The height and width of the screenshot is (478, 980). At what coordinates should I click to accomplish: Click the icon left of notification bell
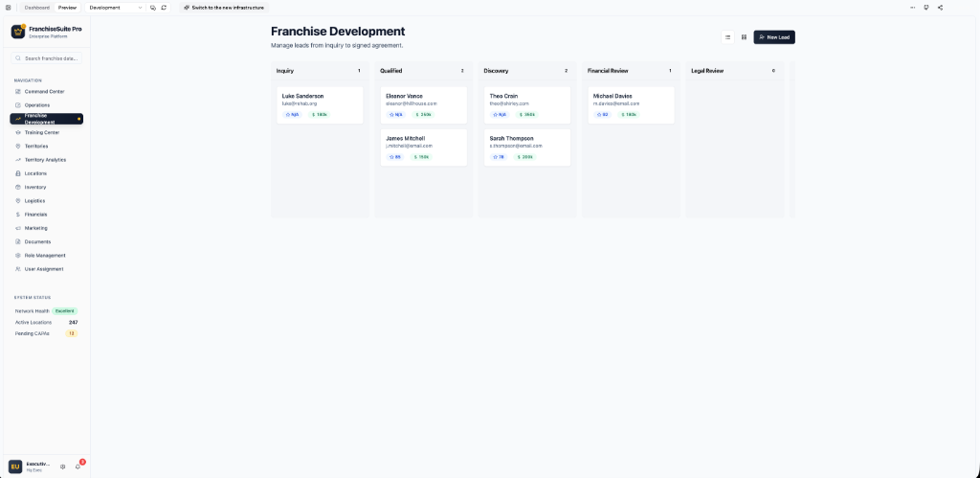point(62,467)
